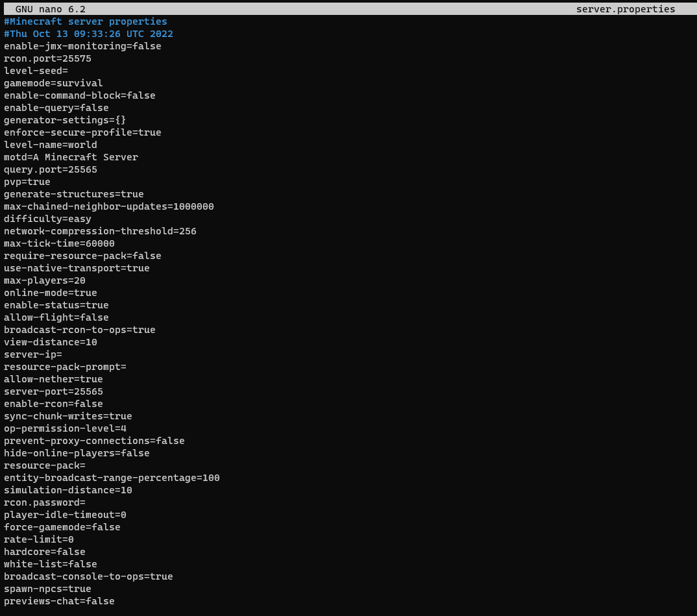Click the online-mode=true line
Viewport: 697px width, 616px height.
click(x=50, y=293)
